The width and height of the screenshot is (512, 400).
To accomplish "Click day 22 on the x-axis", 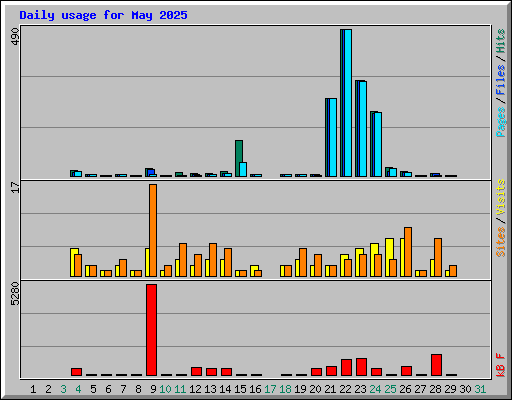I will pos(345,389).
